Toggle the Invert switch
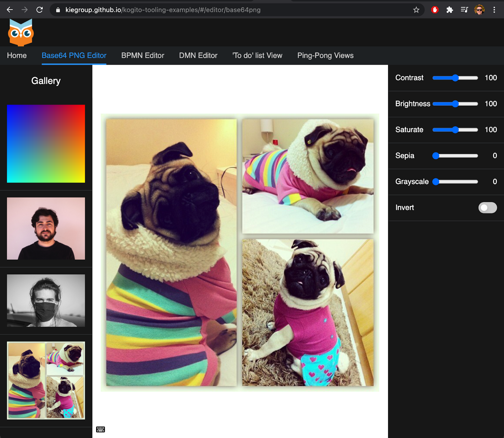 487,207
